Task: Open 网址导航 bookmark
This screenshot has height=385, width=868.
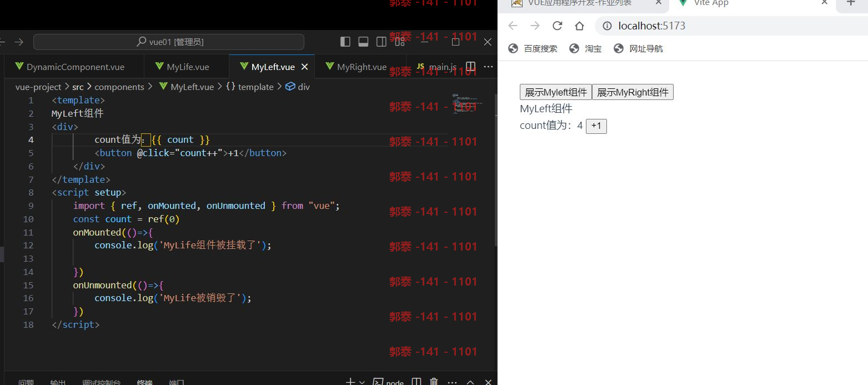Action: 638,48
